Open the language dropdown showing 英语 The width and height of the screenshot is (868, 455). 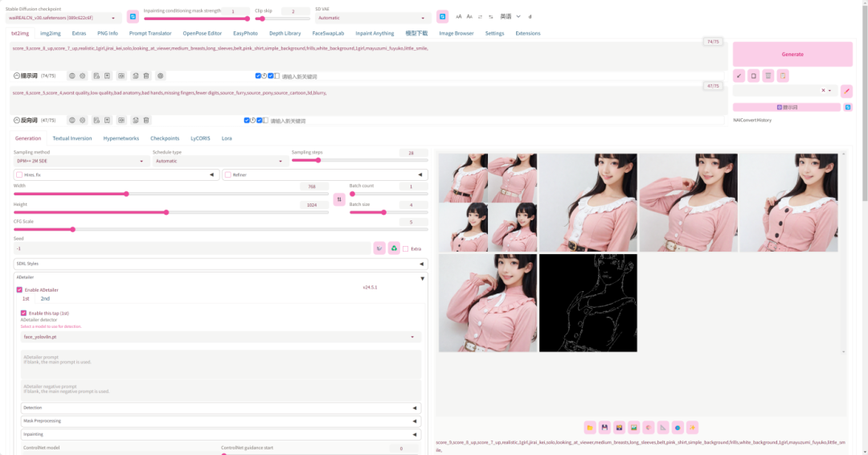pos(510,17)
